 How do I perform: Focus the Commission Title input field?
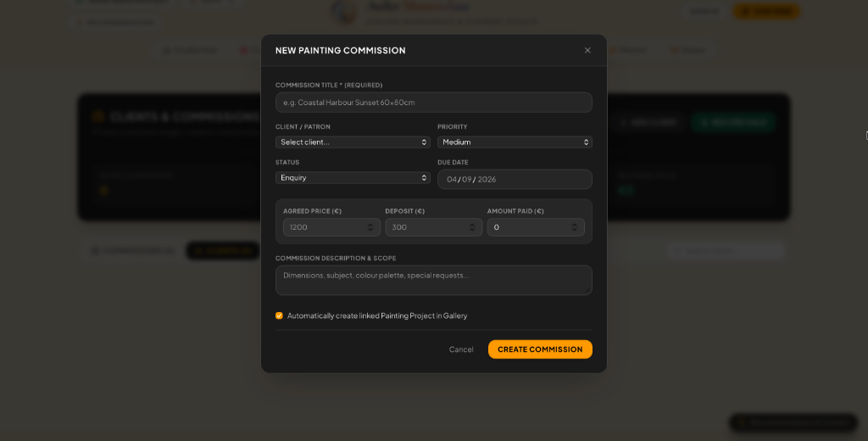(x=433, y=103)
